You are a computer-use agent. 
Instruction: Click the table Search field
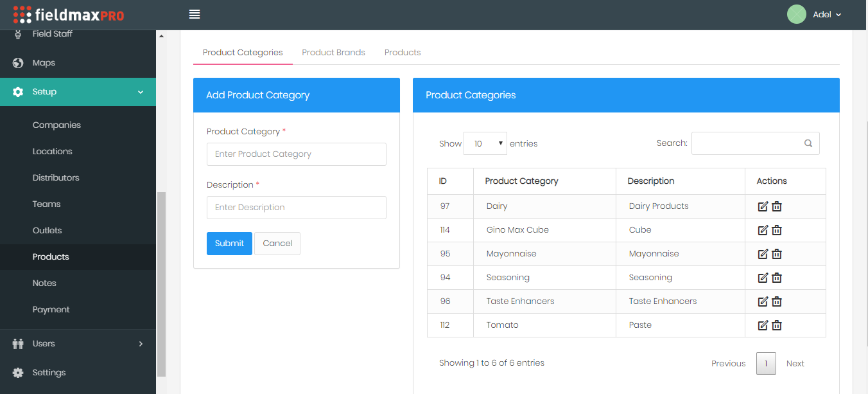click(755, 143)
